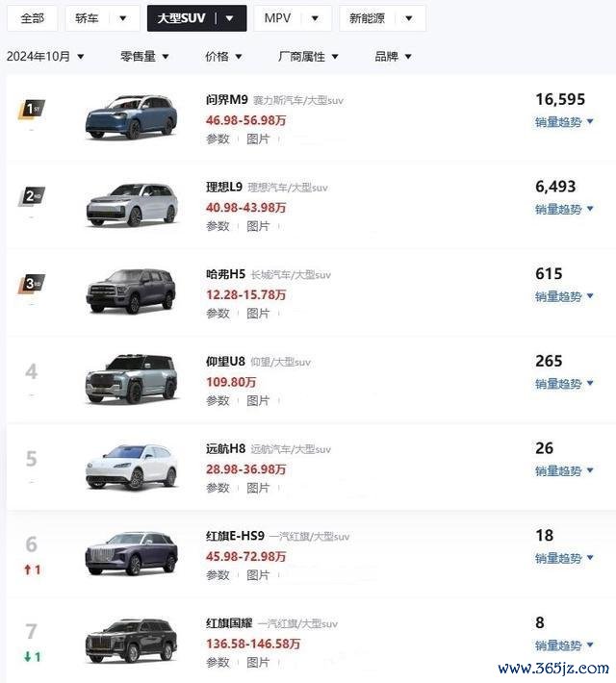Open 图片 link for 远航H8
616x683 pixels.
click(x=258, y=488)
